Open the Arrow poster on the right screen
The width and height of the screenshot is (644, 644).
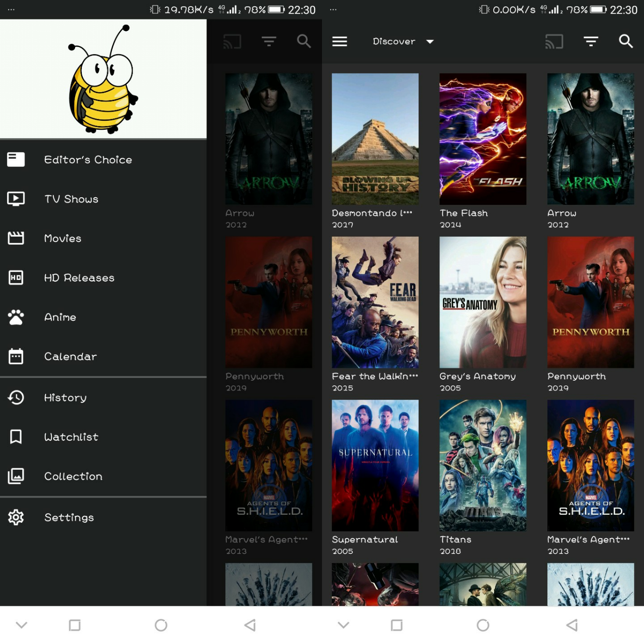tap(591, 139)
